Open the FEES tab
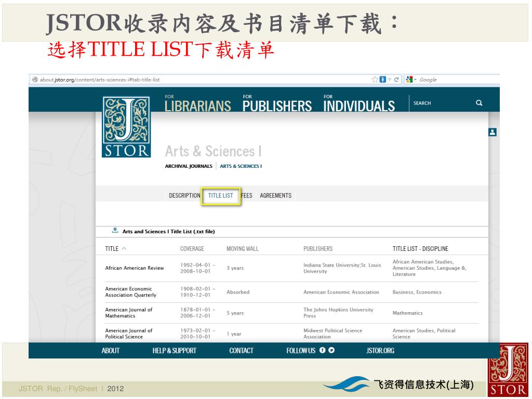This screenshot has width=532, height=399. [x=247, y=196]
